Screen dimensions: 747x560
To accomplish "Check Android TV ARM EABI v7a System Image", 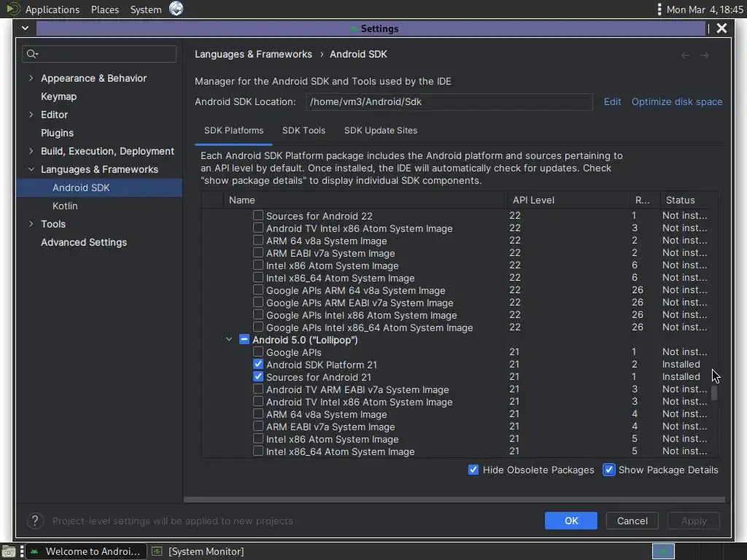I will tap(258, 389).
